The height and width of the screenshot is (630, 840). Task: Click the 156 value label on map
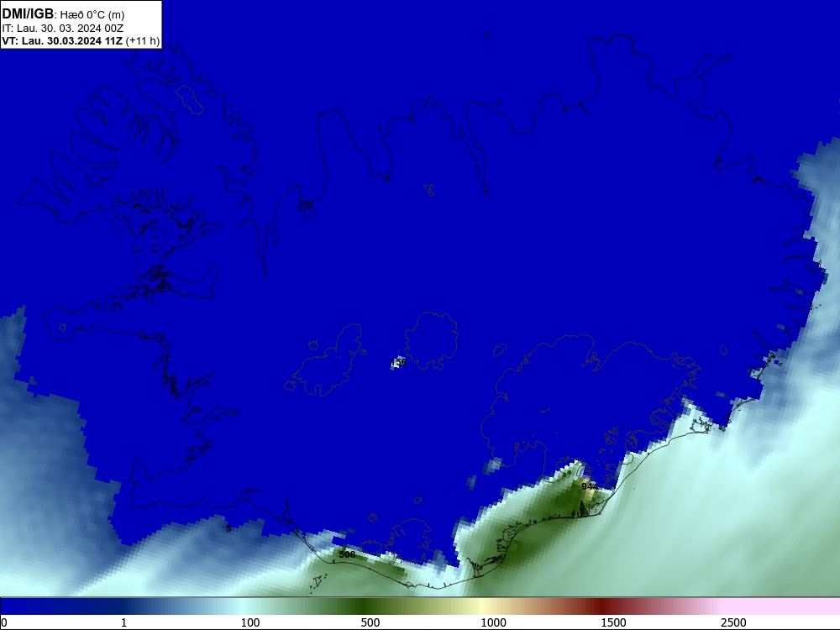coord(399,363)
